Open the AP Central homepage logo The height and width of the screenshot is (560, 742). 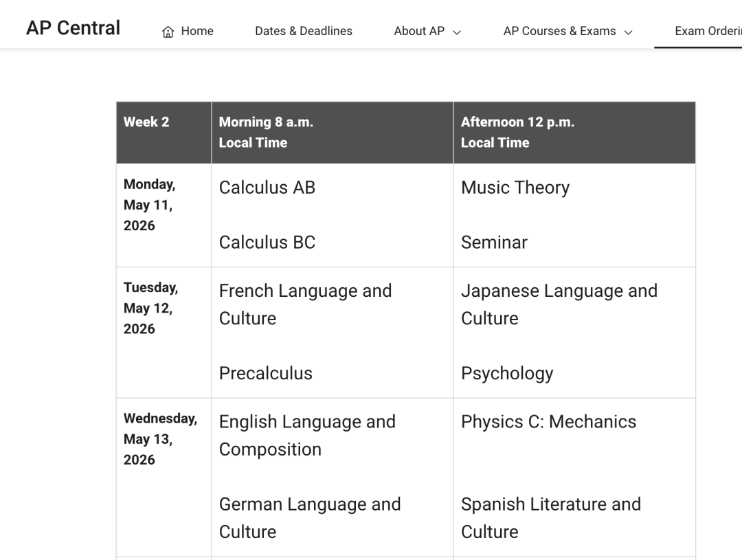[73, 28]
